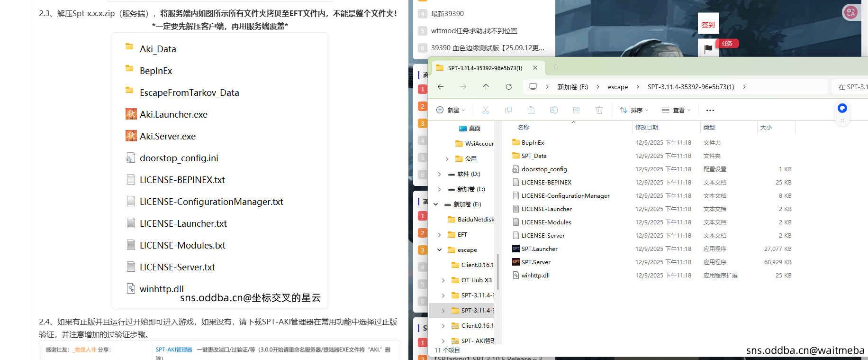Sort by 名称 column header

pyautogui.click(x=524, y=127)
